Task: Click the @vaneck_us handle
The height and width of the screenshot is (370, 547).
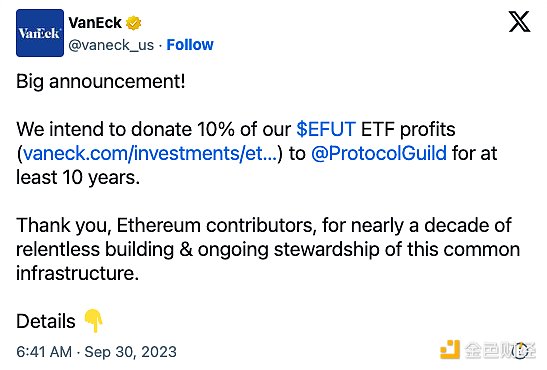Action: [111, 45]
